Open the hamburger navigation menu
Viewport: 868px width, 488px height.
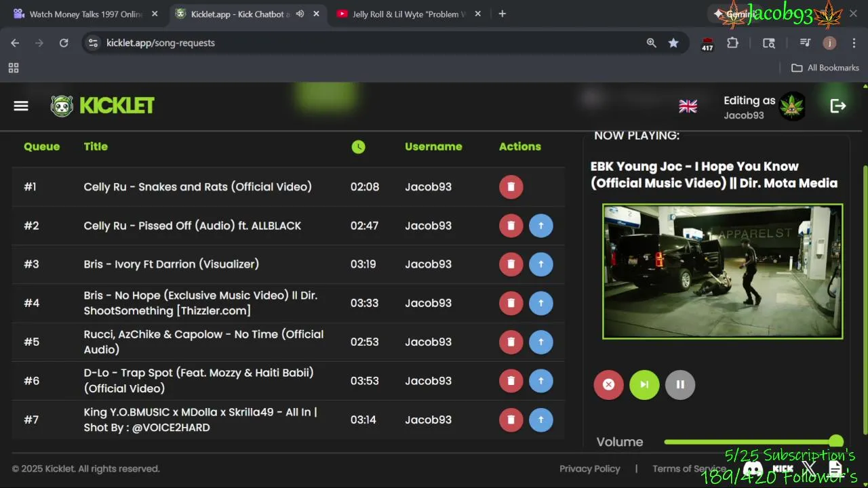21,106
